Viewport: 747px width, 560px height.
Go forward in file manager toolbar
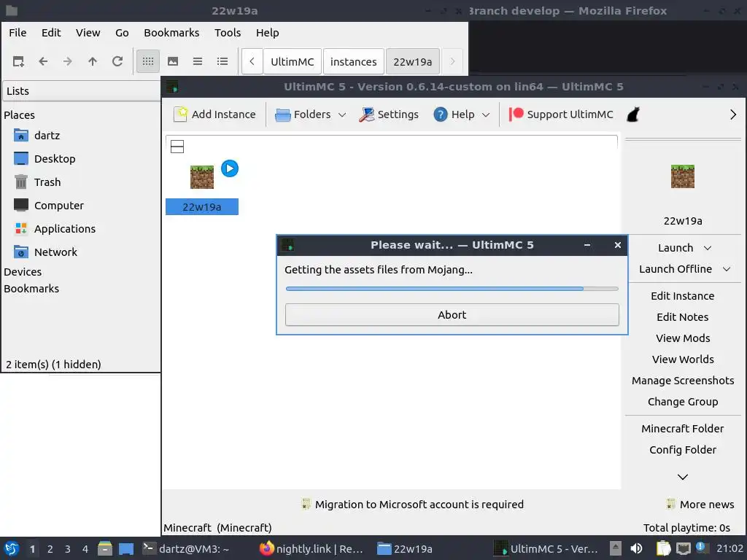click(68, 61)
